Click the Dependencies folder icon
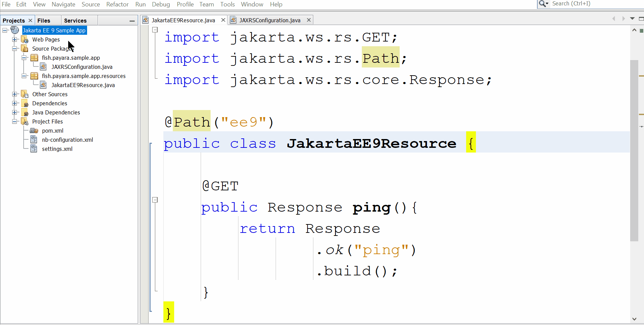 coord(25,103)
